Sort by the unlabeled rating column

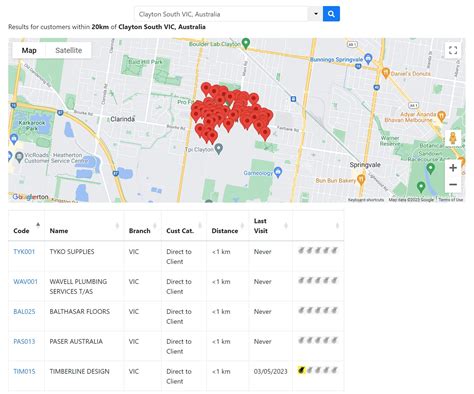tap(318, 226)
